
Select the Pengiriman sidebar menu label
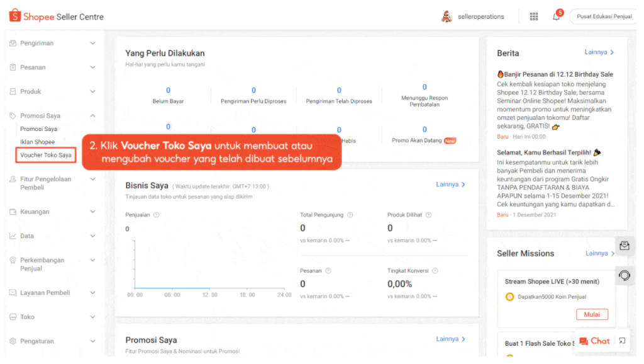point(37,43)
